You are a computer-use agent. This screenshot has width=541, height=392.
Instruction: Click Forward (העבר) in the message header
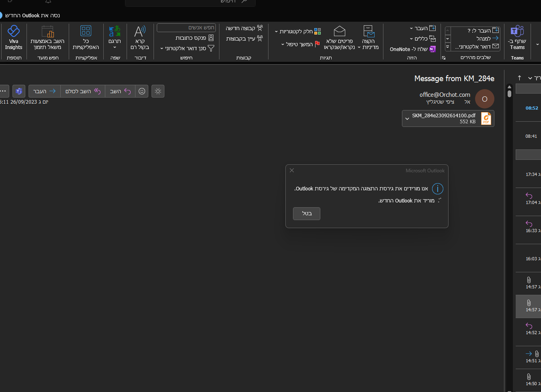coord(45,91)
